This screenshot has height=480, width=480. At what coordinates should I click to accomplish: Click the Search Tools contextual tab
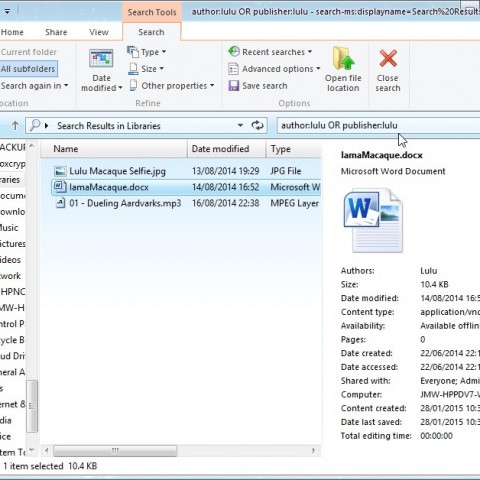click(x=152, y=12)
